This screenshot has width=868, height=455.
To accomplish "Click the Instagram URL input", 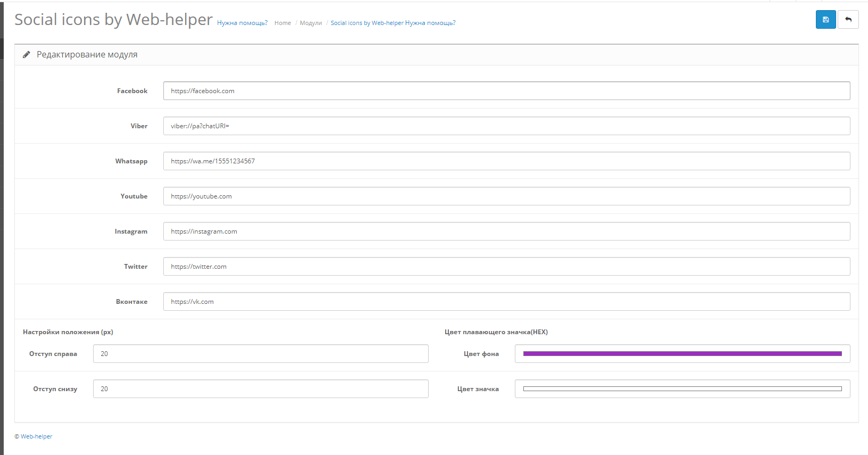I will coord(506,231).
